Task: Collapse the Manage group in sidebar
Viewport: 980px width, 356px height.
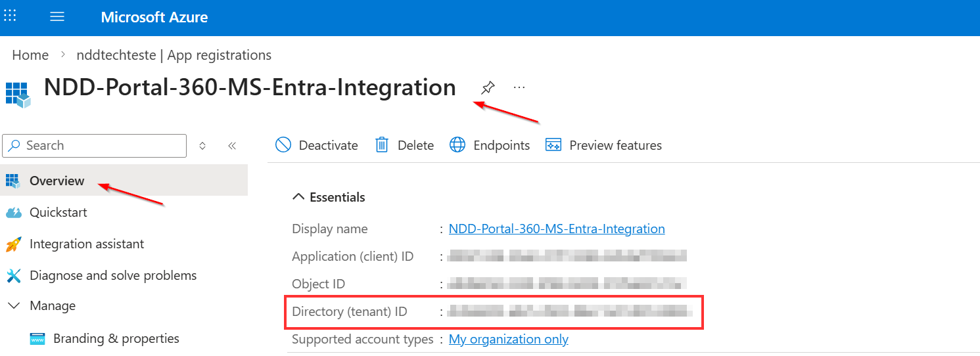Action: pos(14,305)
